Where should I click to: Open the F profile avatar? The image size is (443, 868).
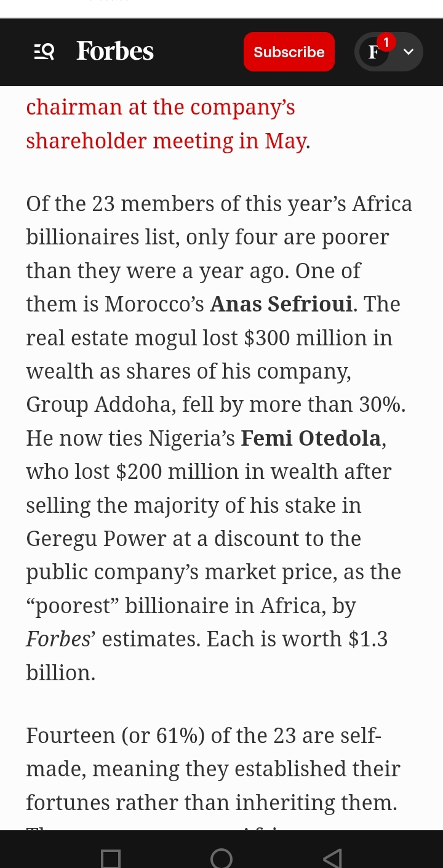[373, 53]
